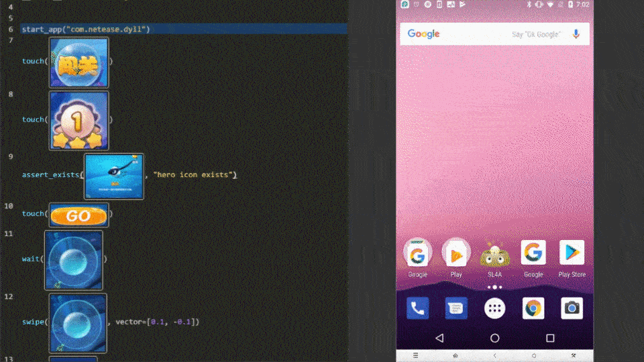Click the device toolbar power icon
The height and width of the screenshot is (362, 644).
tap(534, 355)
